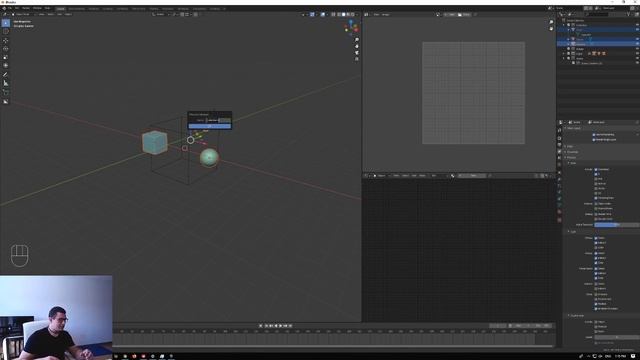Image resolution: width=640 pixels, height=360 pixels.
Task: Click New in the image editor
Action: click(451, 14)
